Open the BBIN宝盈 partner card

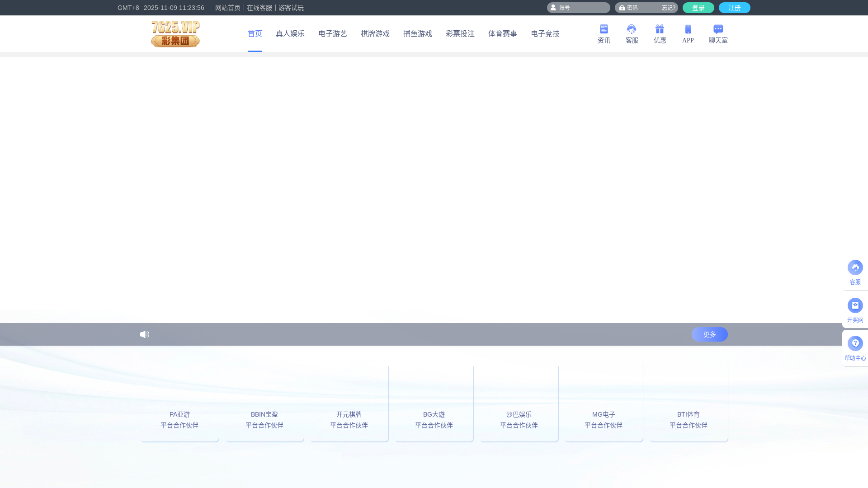tap(265, 403)
